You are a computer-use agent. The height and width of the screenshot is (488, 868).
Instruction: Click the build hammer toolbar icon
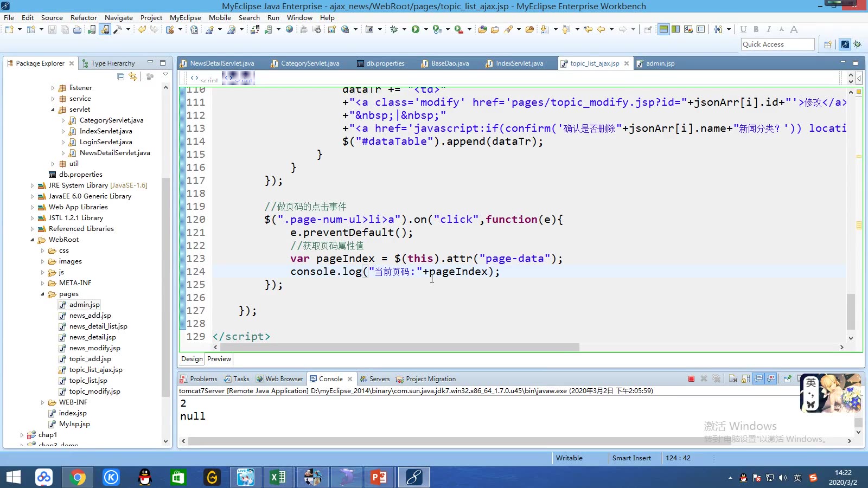(118, 29)
